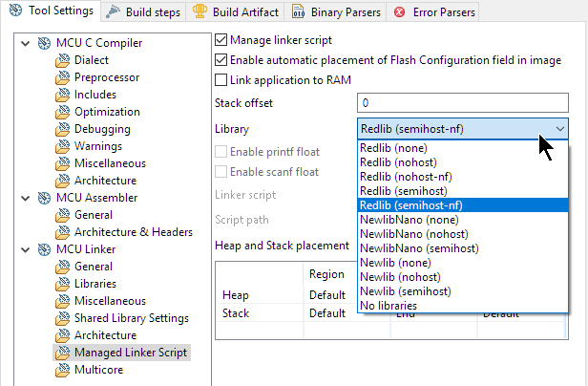Click the Error Parsers red icon
This screenshot has width=588, height=386.
click(398, 11)
